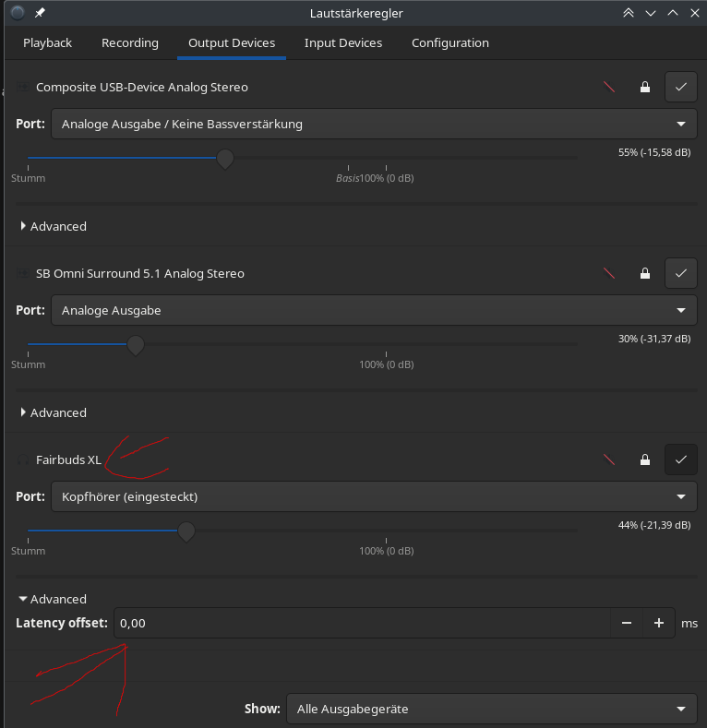Mute Fairbuds XL output
This screenshot has width=707, height=728.
tap(609, 459)
